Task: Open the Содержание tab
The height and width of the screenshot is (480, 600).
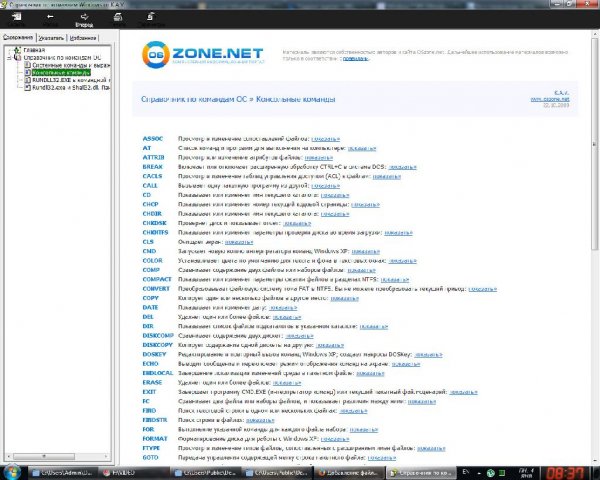Action: 17,38
